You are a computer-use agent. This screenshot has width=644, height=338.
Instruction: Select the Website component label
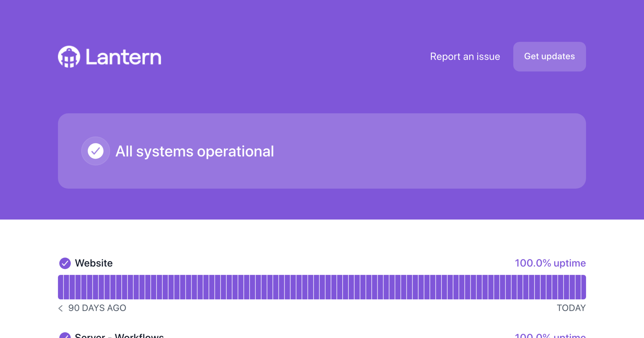pyautogui.click(x=94, y=263)
